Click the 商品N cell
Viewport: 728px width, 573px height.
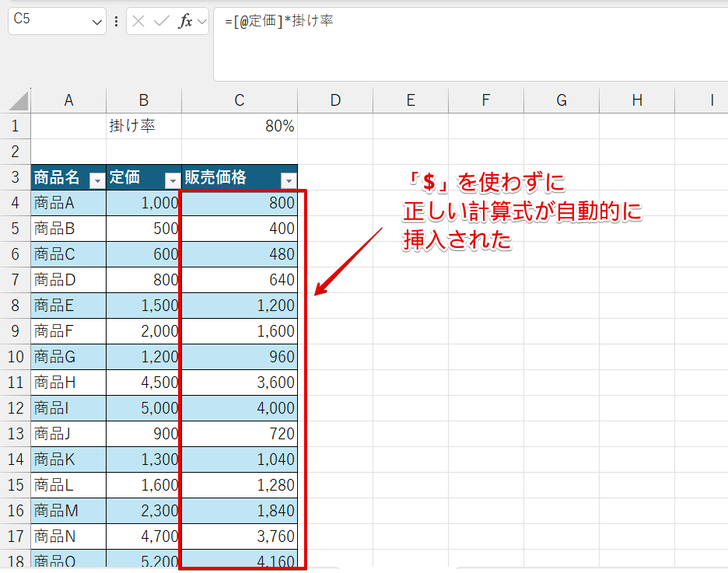point(68,536)
